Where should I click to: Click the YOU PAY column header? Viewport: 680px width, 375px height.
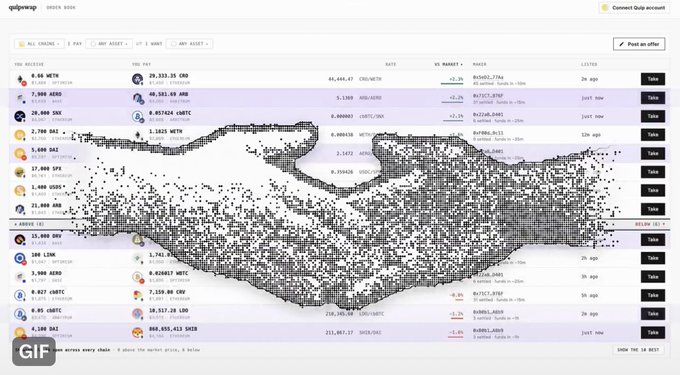tap(141, 64)
